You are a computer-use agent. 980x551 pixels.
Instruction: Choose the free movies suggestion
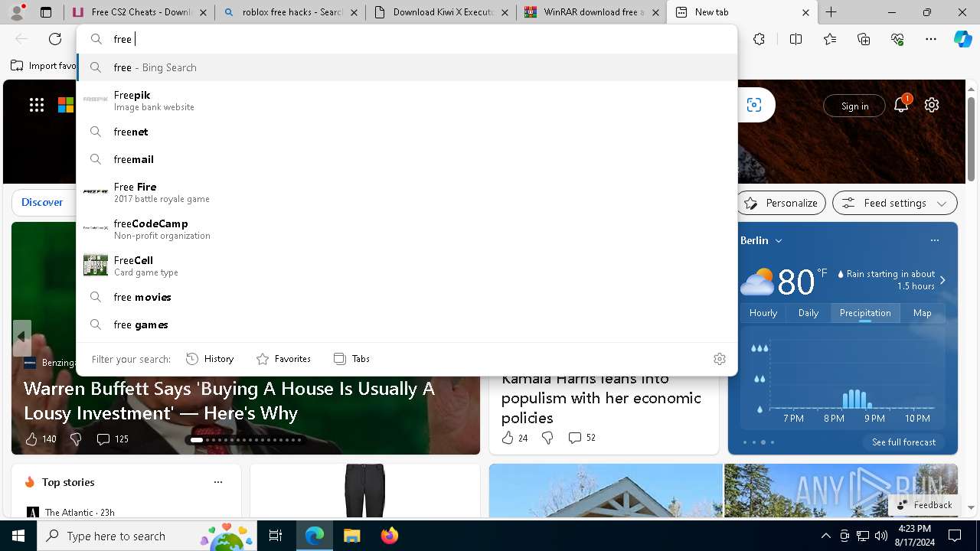tap(407, 297)
